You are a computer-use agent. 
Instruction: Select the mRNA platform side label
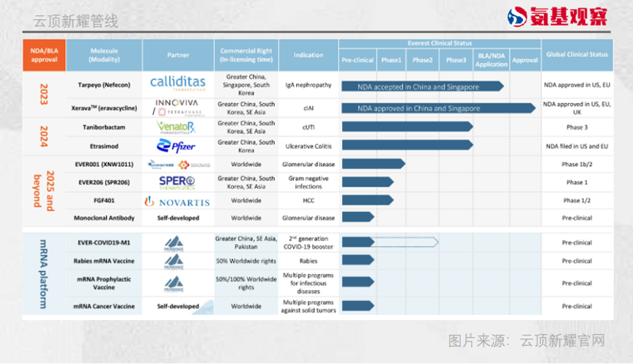pos(43,275)
